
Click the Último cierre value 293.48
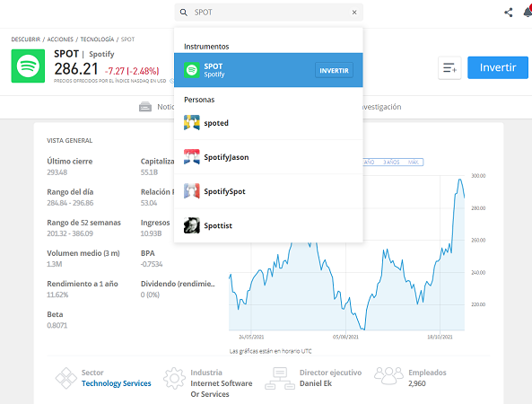(x=57, y=172)
